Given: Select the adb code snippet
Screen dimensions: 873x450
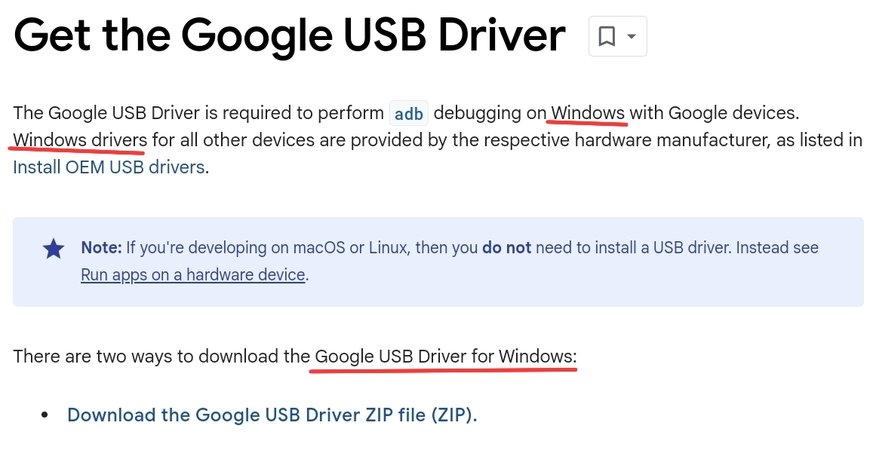Looking at the screenshot, I should 409,114.
